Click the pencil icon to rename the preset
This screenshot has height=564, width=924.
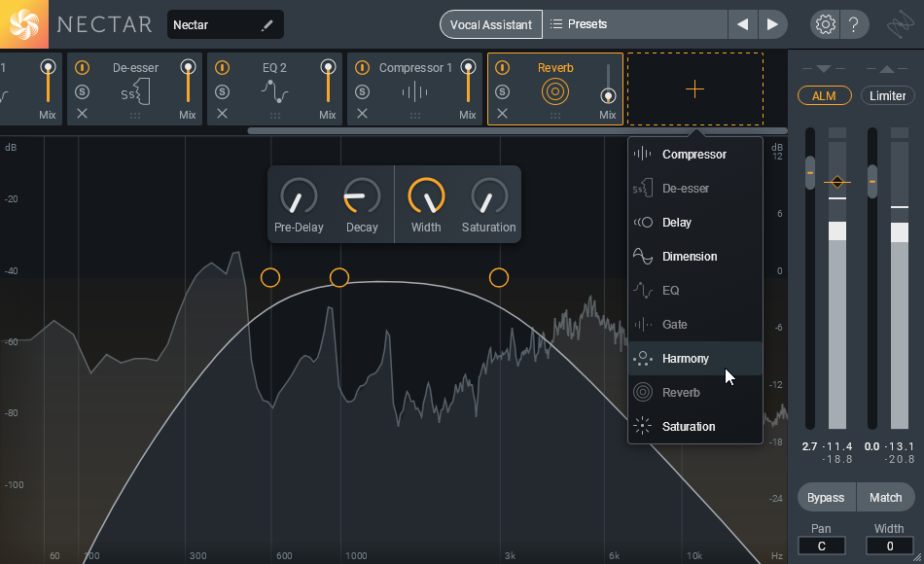coord(267,24)
